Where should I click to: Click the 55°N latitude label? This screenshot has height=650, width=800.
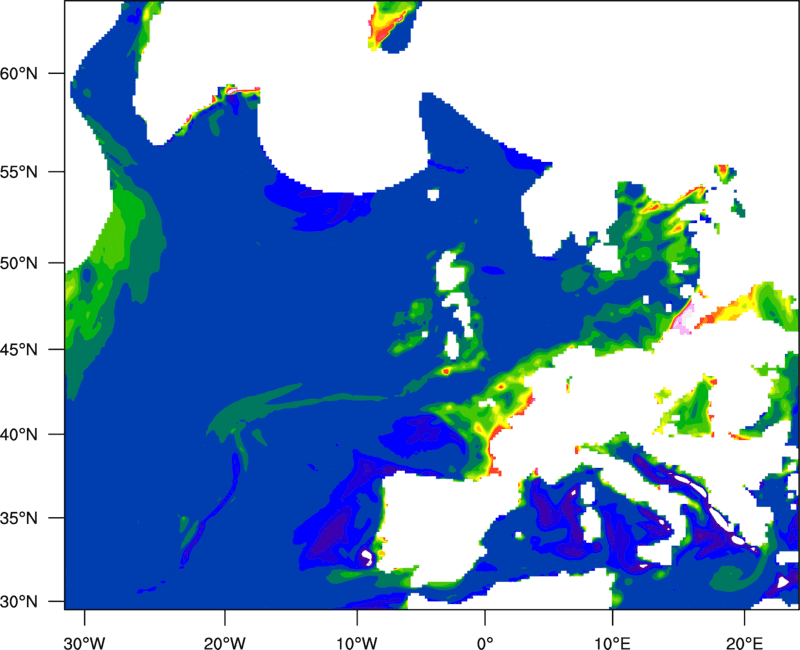[19, 172]
